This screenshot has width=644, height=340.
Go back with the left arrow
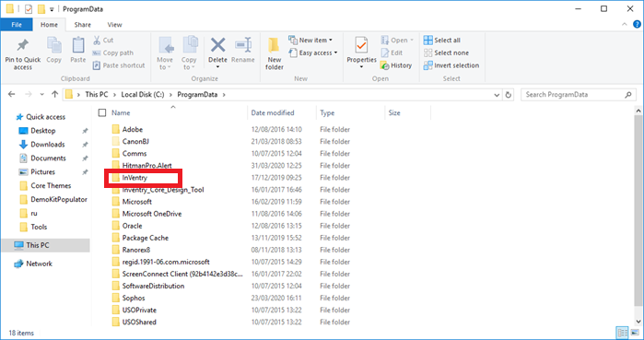(x=11, y=94)
